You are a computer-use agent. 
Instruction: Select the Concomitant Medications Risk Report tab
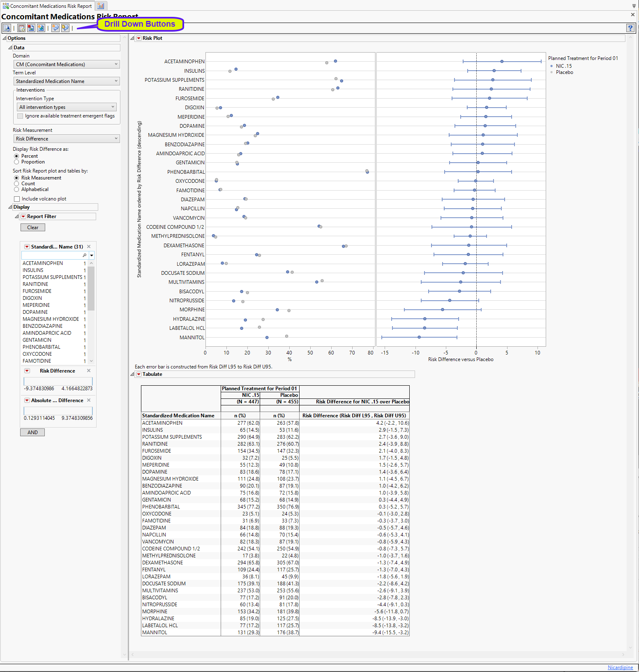click(x=47, y=6)
